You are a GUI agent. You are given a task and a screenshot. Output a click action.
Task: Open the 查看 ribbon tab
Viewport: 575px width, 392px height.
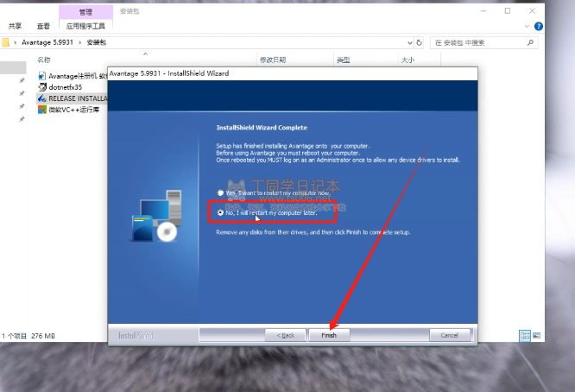[x=43, y=26]
